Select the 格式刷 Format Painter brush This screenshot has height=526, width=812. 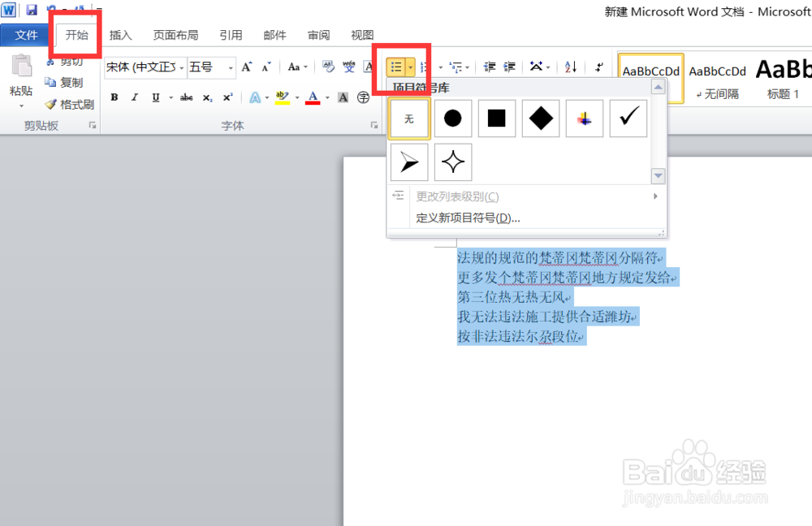tap(69, 104)
